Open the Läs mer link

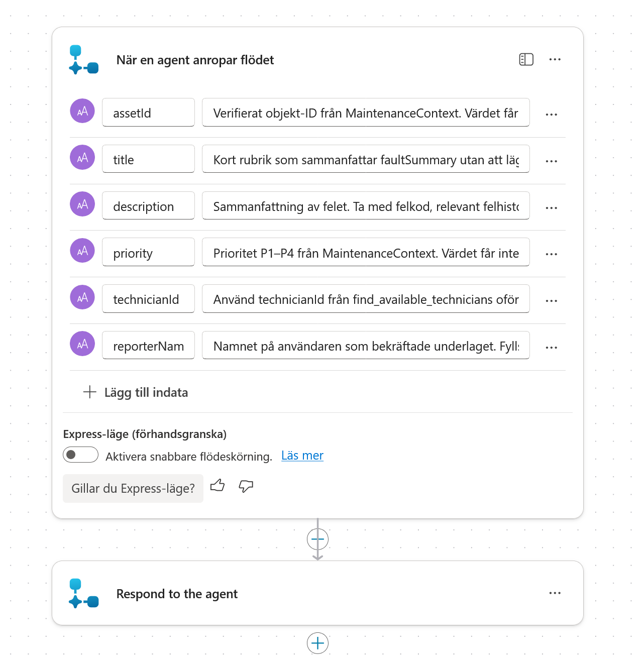coord(302,456)
